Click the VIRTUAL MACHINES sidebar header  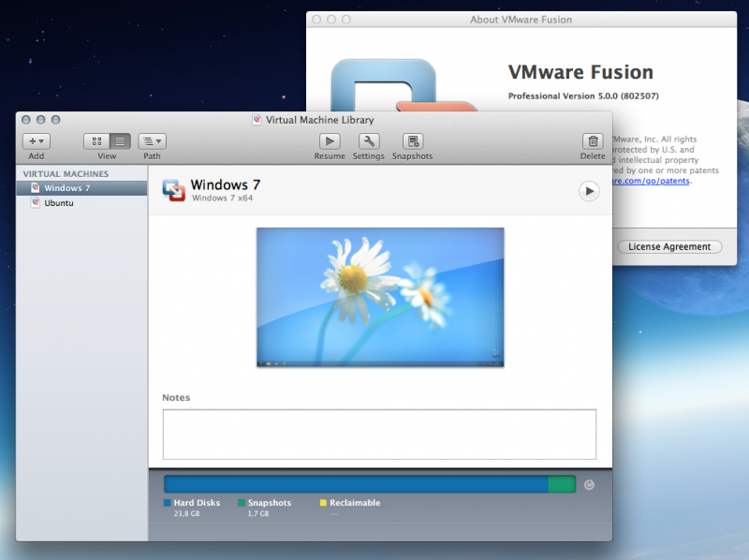pyautogui.click(x=66, y=174)
